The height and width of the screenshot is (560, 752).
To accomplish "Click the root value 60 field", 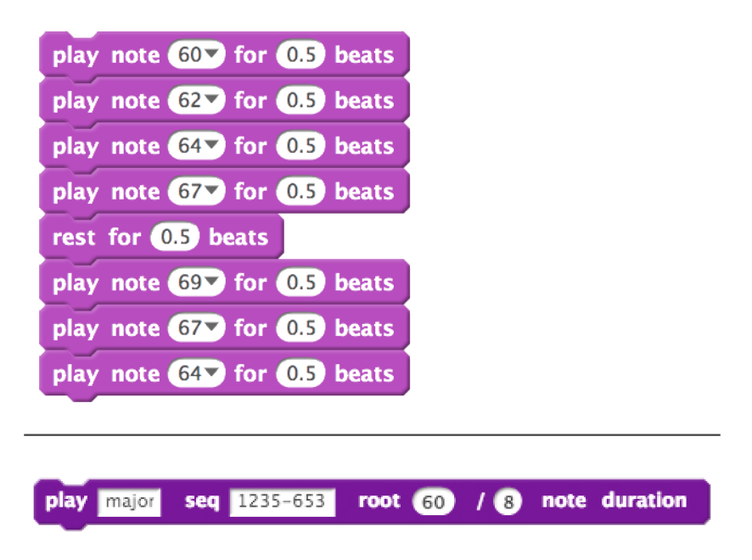I will (x=433, y=502).
